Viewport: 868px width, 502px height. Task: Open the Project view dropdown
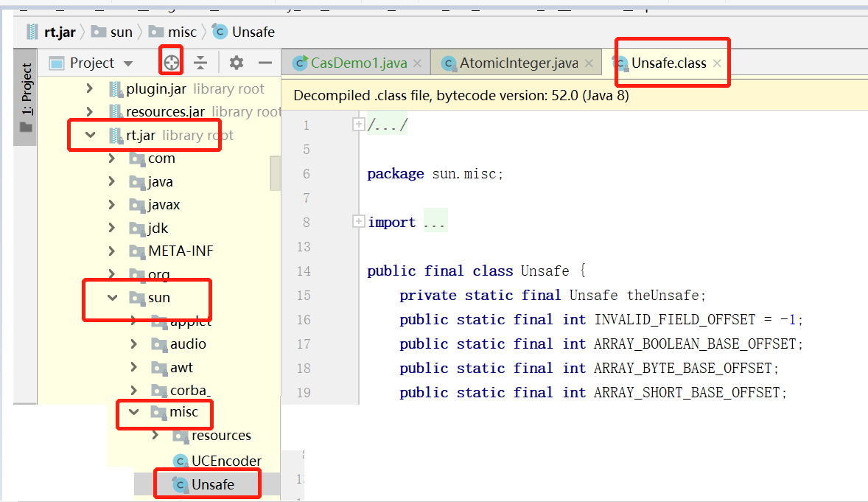pyautogui.click(x=128, y=63)
